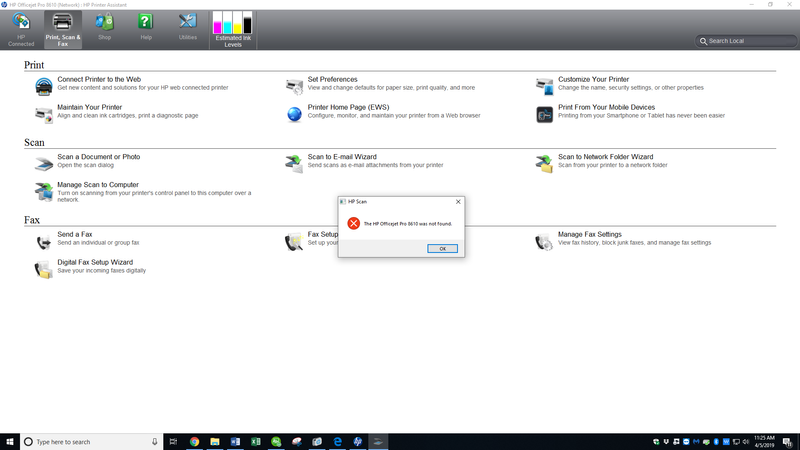This screenshot has width=800, height=450.
Task: Open the Digital Fax Setup Wizard link
Action: [x=95, y=262]
